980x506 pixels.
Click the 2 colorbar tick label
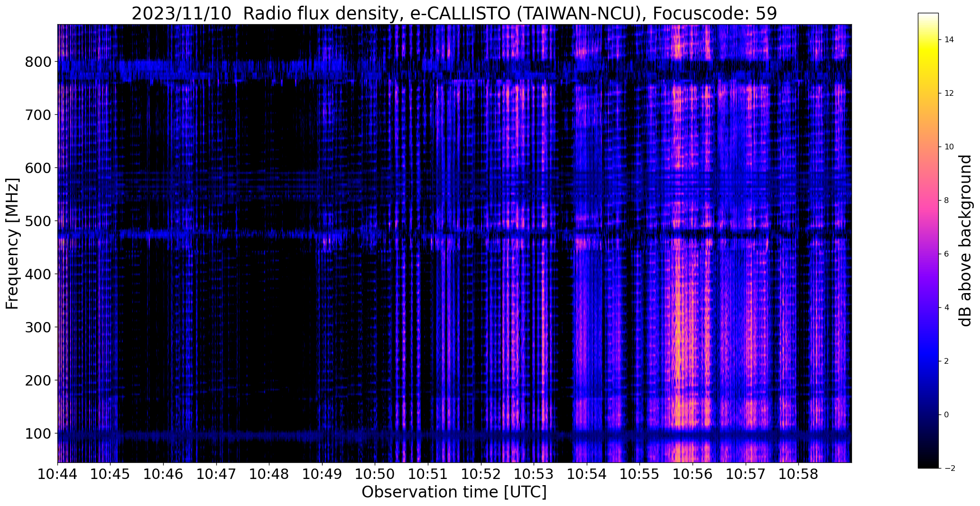pos(947,361)
